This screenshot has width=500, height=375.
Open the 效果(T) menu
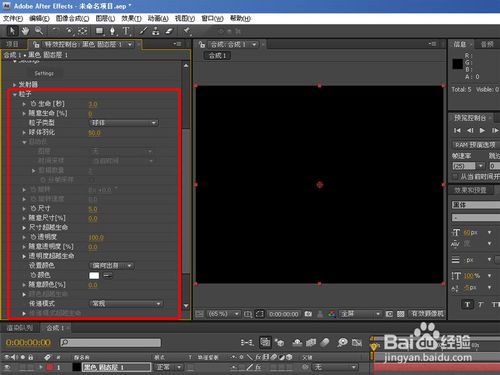(x=131, y=18)
